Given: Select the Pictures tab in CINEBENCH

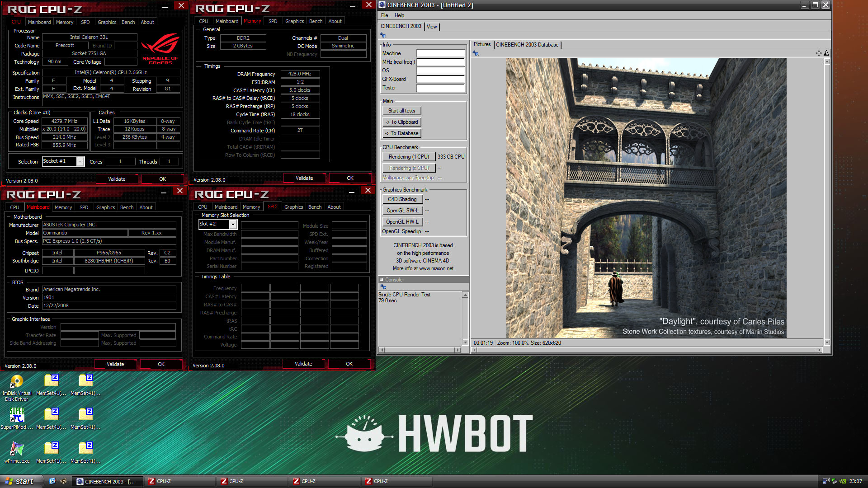Looking at the screenshot, I should click(482, 44).
